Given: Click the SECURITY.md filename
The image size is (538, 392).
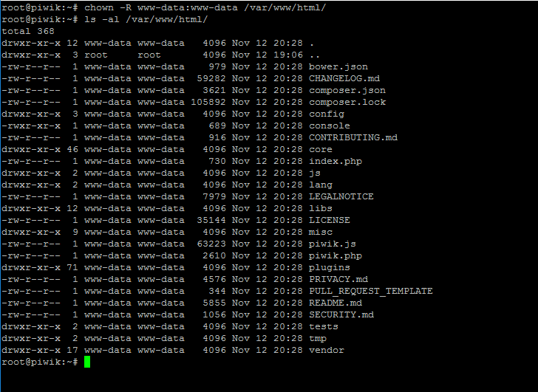Looking at the screenshot, I should click(x=341, y=314).
